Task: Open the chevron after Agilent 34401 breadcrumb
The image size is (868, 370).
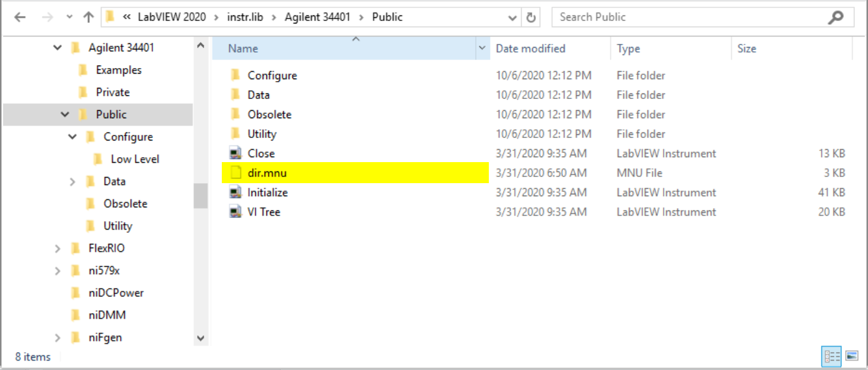Action: [x=362, y=17]
